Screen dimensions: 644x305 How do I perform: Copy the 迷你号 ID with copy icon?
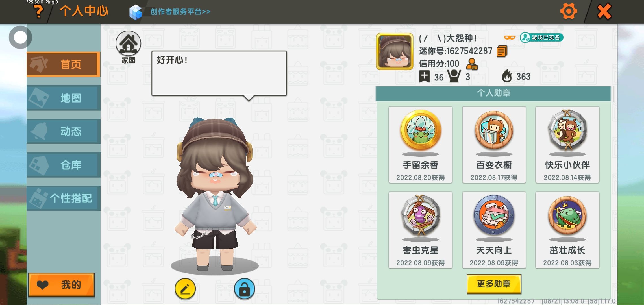[x=502, y=51]
